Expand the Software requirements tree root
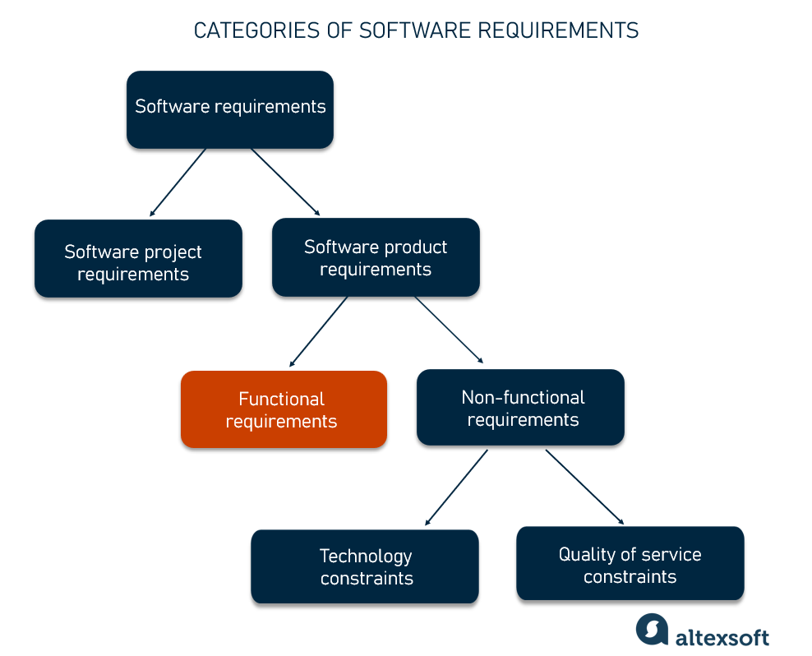812x656 pixels. point(230,109)
